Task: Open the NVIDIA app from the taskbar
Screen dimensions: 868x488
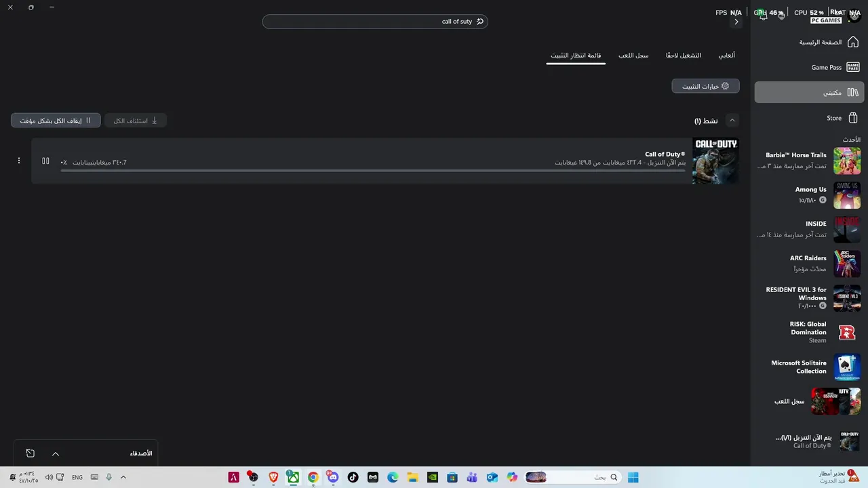Action: [432, 477]
